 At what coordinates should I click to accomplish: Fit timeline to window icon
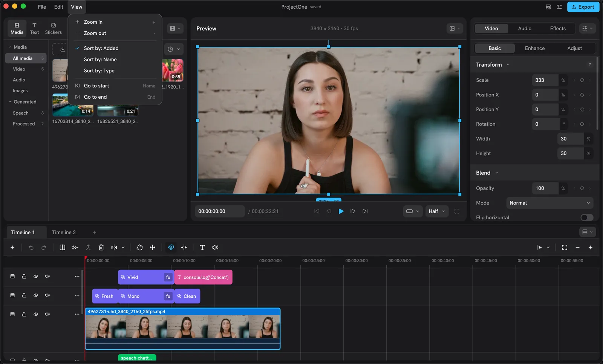pos(565,248)
